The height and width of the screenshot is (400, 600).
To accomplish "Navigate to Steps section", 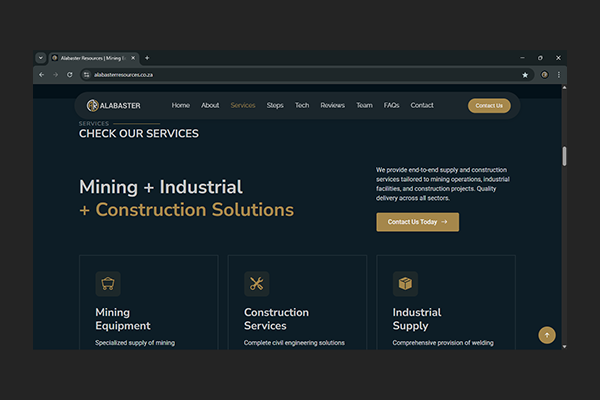I will (x=275, y=105).
